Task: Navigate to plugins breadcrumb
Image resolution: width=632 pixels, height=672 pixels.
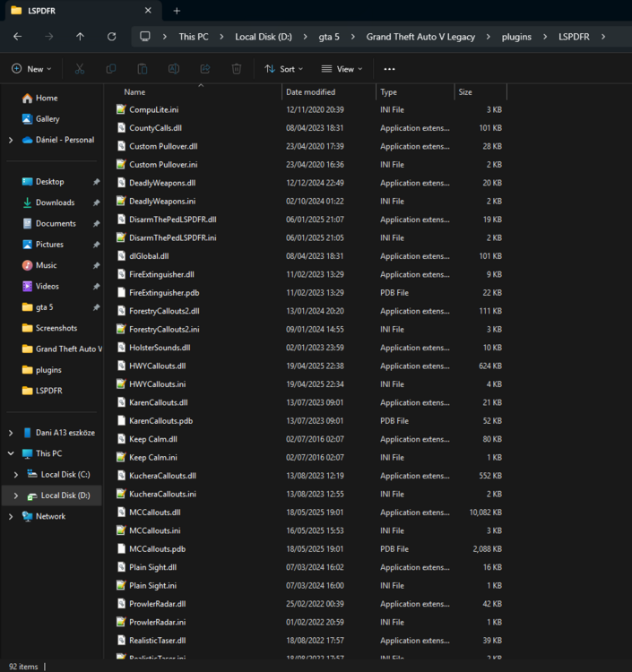Action: pyautogui.click(x=516, y=37)
